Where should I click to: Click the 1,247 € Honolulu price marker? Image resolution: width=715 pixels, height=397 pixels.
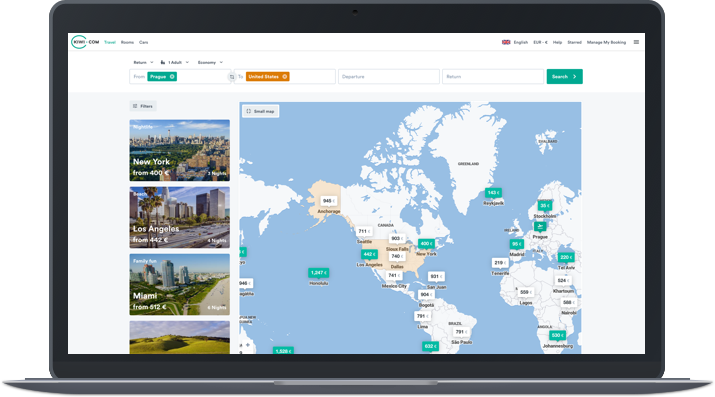coord(318,273)
